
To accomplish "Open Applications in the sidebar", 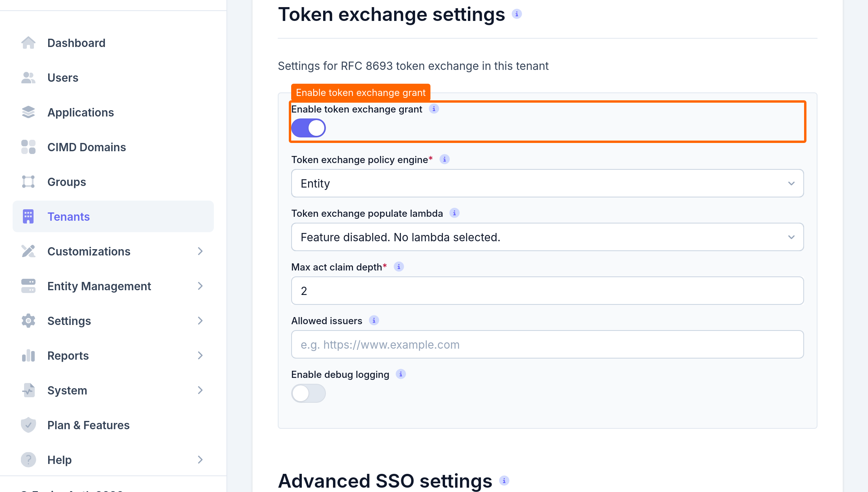I will (113, 112).
